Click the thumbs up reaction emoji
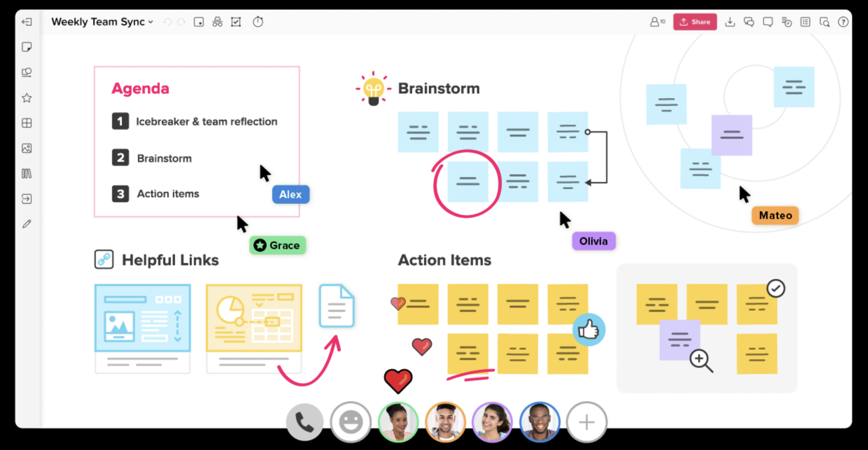 pyautogui.click(x=589, y=330)
